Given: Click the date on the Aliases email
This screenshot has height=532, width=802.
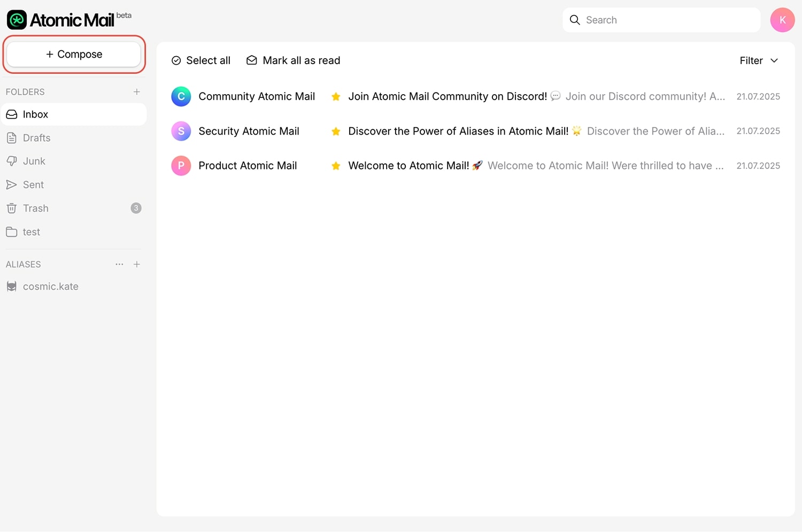Looking at the screenshot, I should 758,131.
